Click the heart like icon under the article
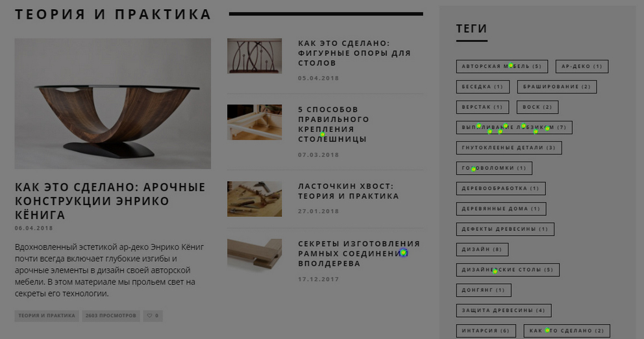This screenshot has height=339, width=644. pos(149,316)
